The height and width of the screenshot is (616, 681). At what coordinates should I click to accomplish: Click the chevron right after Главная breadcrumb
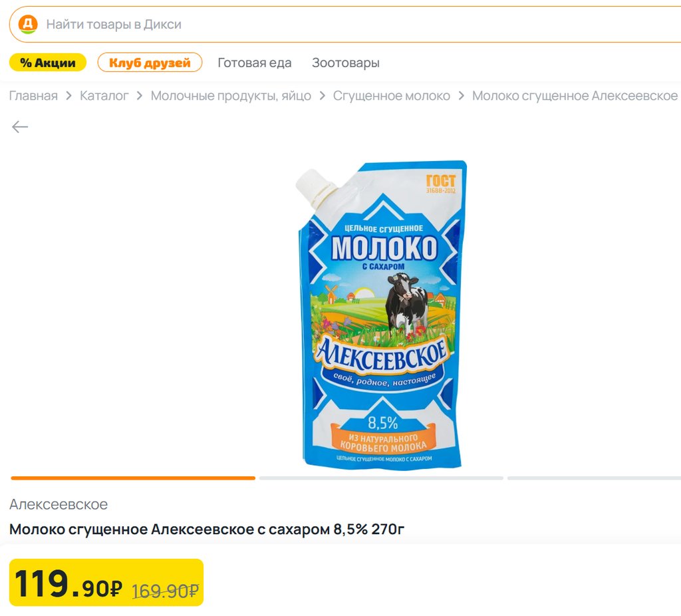(x=68, y=96)
